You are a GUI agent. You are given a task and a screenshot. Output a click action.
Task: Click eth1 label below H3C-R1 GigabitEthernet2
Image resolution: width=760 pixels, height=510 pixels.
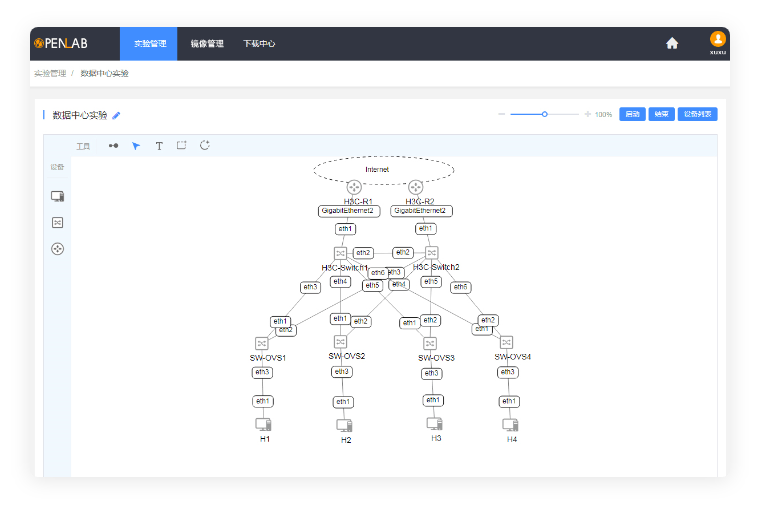345,229
